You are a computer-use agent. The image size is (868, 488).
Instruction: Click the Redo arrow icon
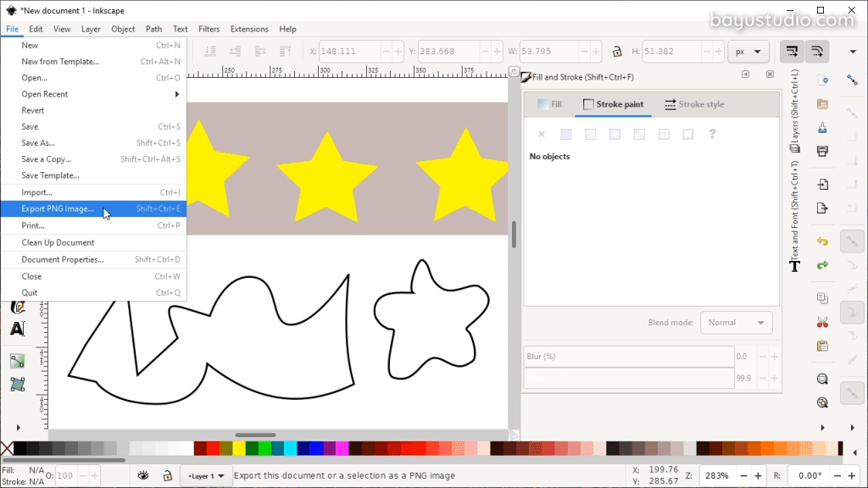(821, 265)
